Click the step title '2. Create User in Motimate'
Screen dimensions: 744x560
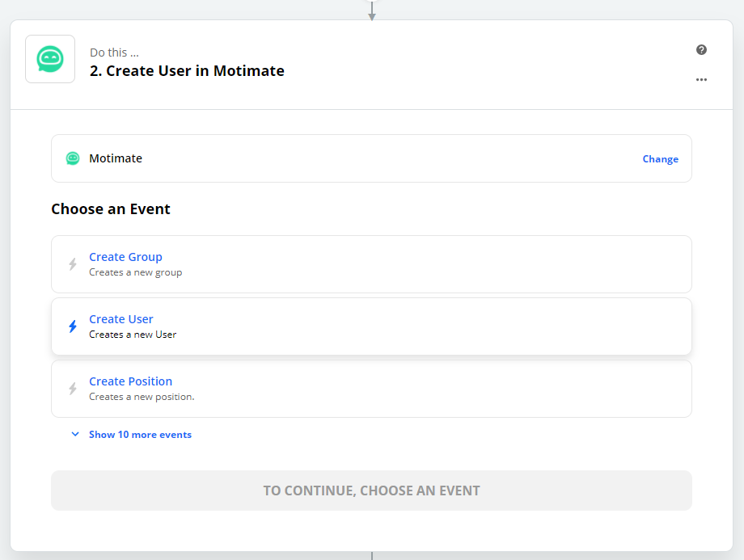pos(187,71)
